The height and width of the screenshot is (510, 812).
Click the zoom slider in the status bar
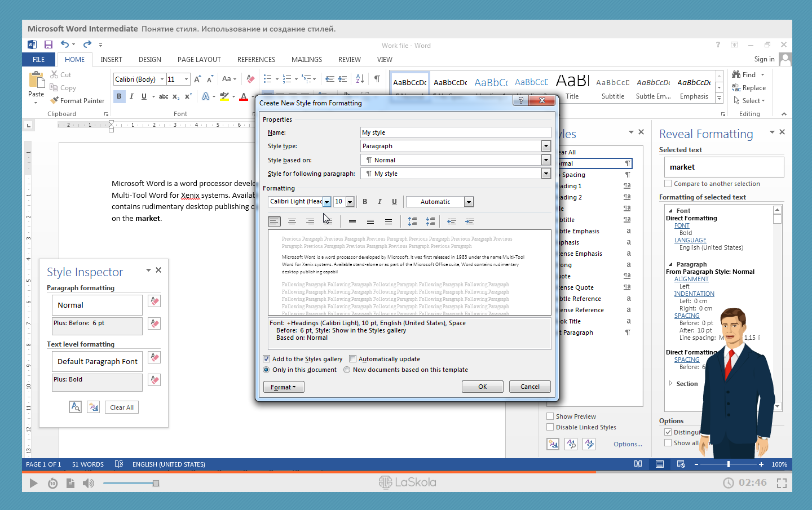click(x=729, y=464)
